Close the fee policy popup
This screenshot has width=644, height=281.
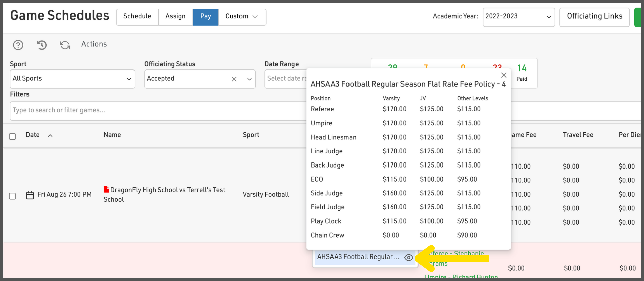(x=504, y=75)
